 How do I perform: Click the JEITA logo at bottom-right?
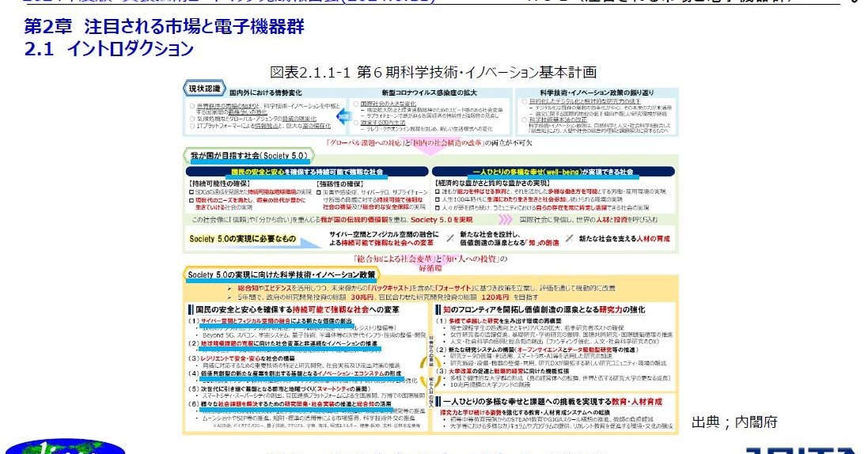click(x=799, y=449)
